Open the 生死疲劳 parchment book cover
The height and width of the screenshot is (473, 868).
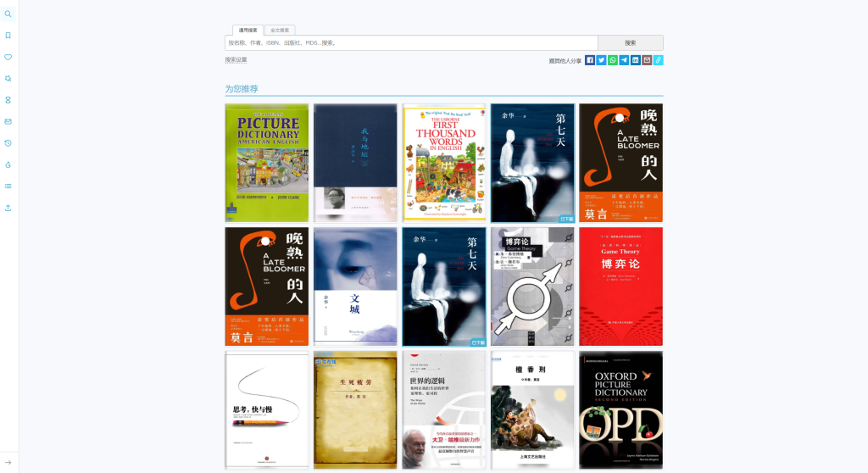click(355, 410)
